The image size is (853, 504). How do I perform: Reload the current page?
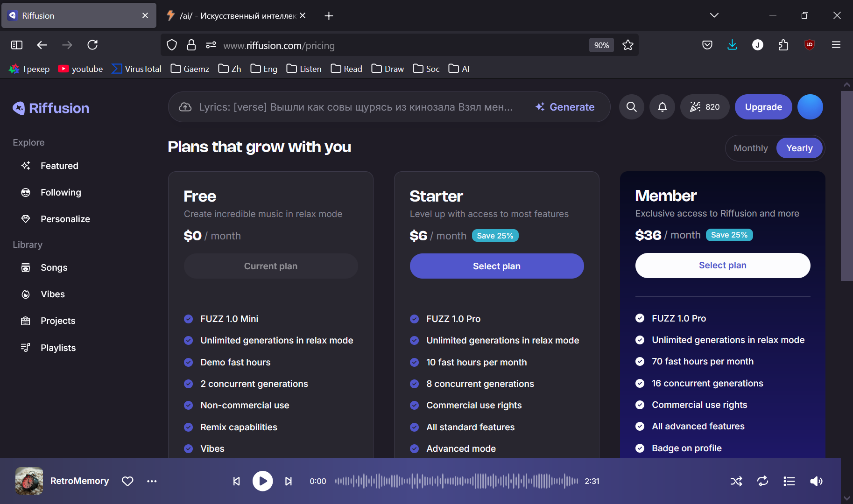pyautogui.click(x=92, y=45)
